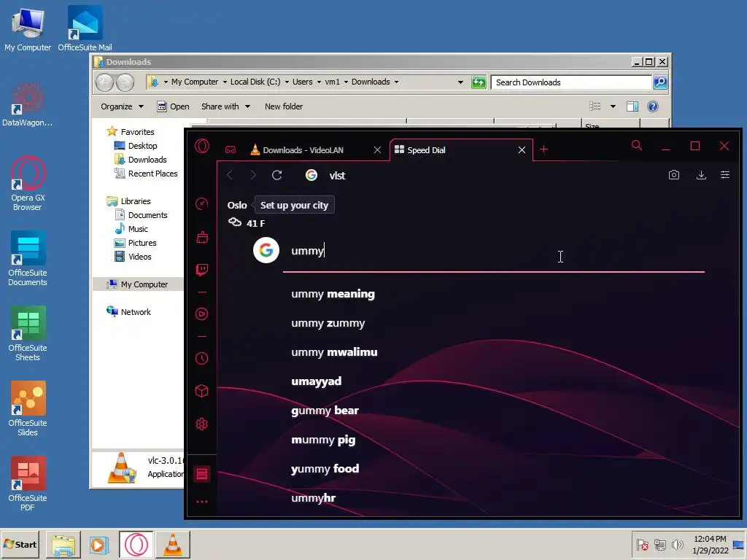Go back in Opera navigation
This screenshot has height=560, width=747.
[x=230, y=175]
